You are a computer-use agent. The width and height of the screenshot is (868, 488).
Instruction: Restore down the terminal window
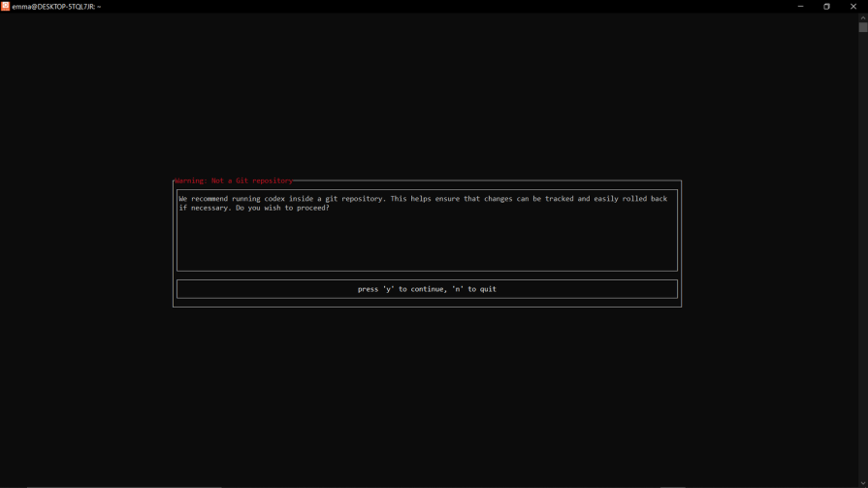[826, 6]
